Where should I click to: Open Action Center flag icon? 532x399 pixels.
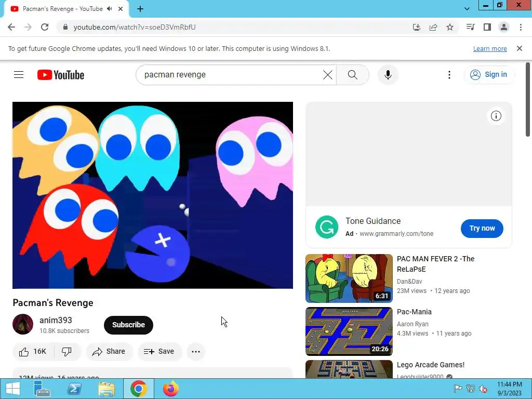pos(458,389)
